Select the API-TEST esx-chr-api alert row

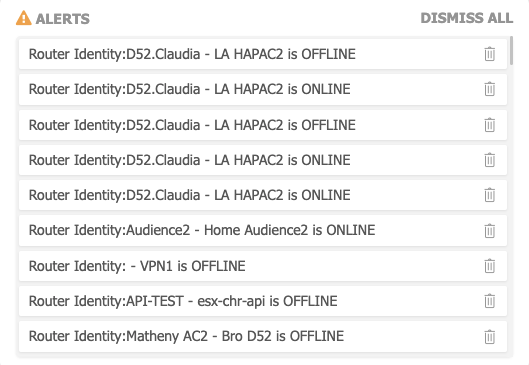(263, 301)
